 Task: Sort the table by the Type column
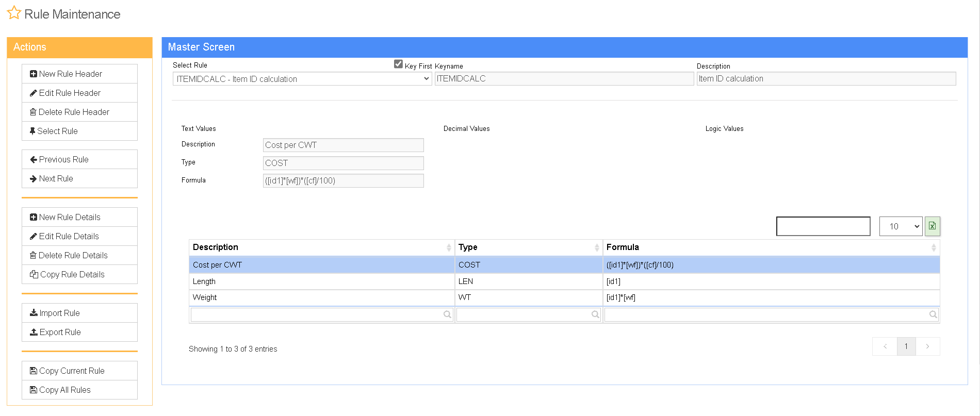(x=529, y=247)
